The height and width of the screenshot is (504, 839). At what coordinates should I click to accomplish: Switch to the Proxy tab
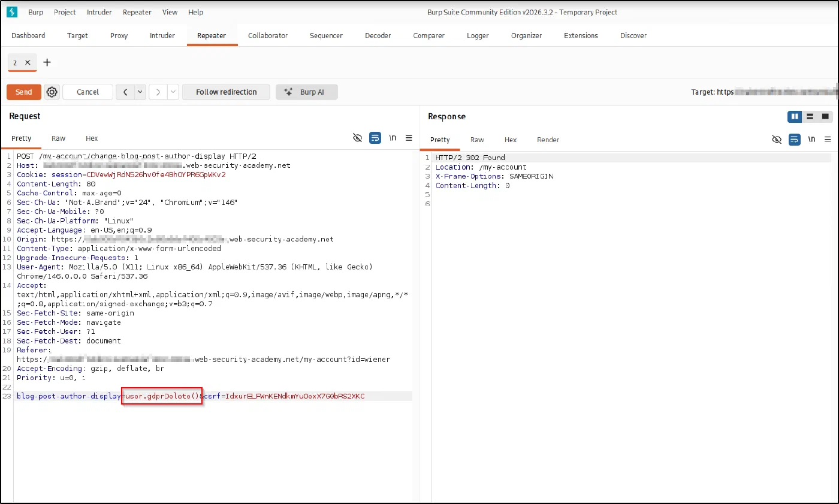click(119, 35)
